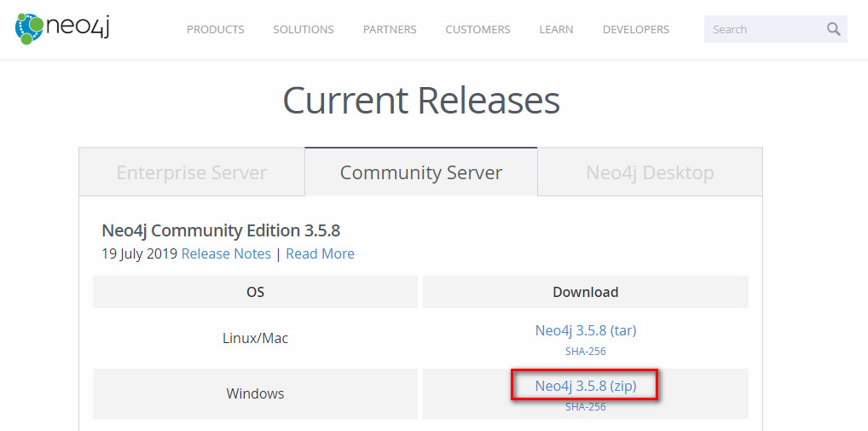
Task: Download Neo4j 3.5.8 (zip) for Windows
Action: pyautogui.click(x=586, y=386)
